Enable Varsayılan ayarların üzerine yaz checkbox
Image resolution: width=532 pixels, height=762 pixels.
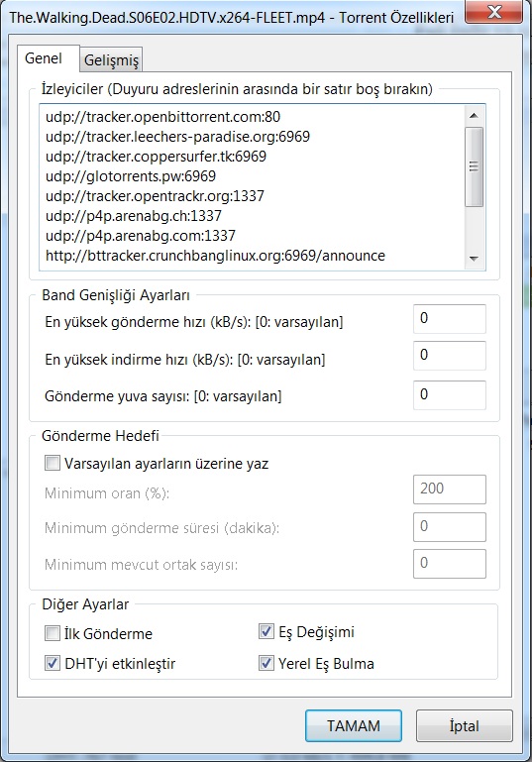(52, 463)
